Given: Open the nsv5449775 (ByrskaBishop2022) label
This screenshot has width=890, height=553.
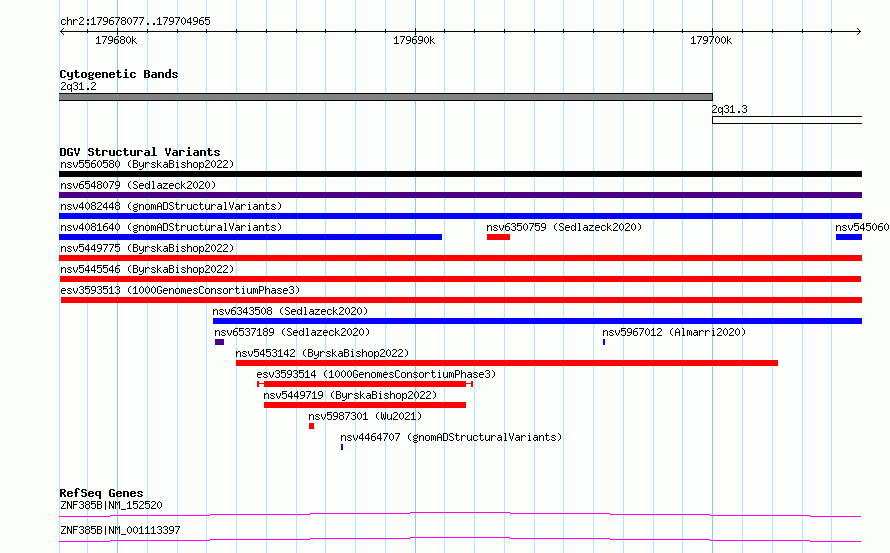Looking at the screenshot, I should click(x=147, y=249).
